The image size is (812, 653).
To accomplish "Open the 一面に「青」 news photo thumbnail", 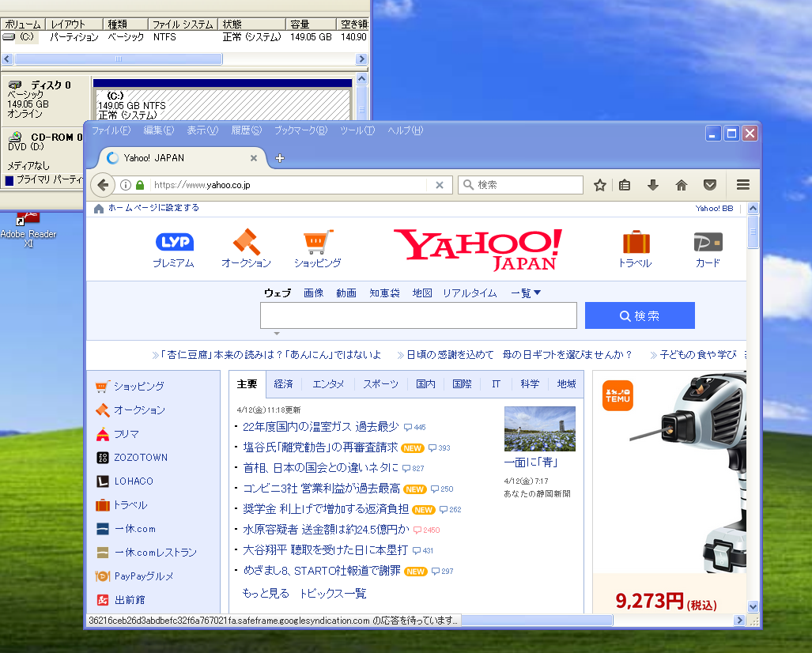I will click(x=539, y=428).
